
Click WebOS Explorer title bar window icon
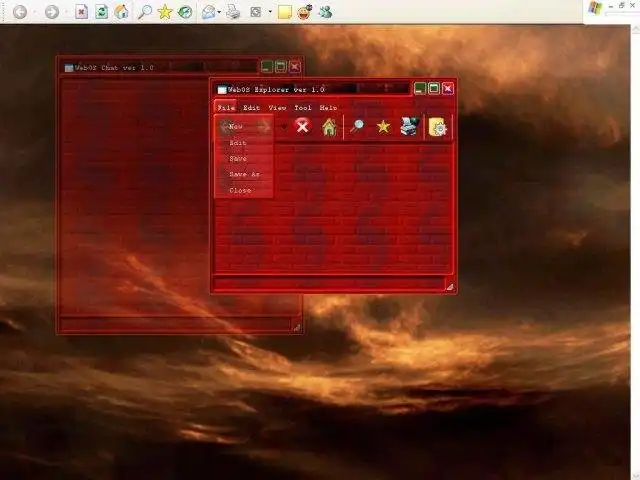(222, 89)
